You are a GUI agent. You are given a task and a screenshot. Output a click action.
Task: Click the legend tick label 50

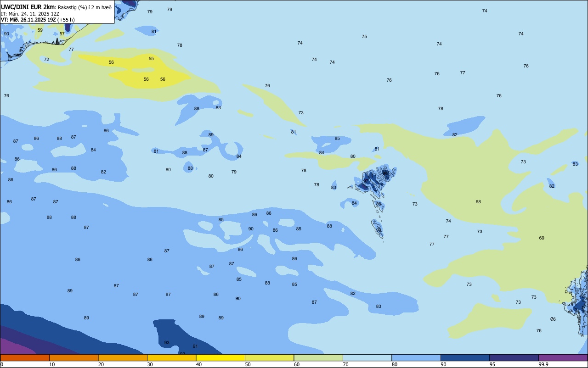point(248,364)
